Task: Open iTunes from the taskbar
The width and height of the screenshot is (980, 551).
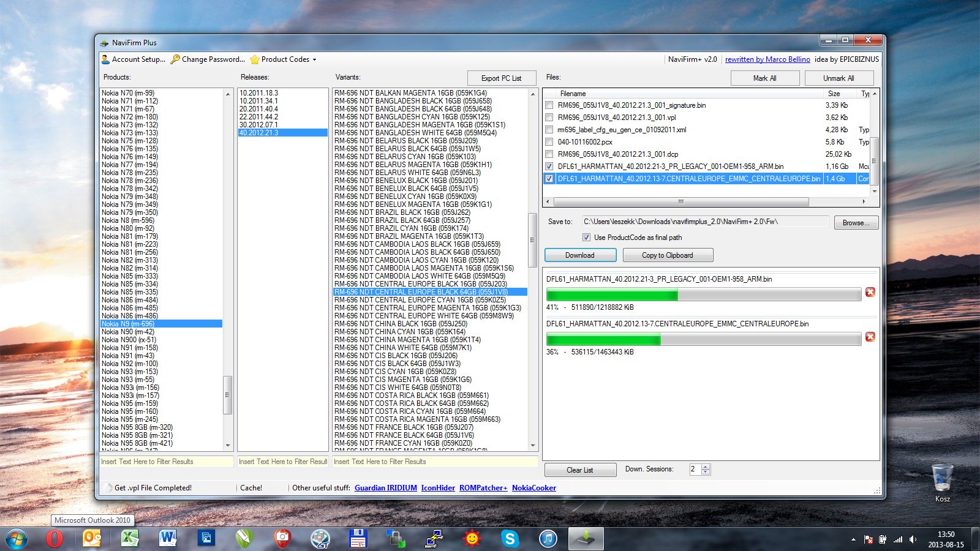Action: click(548, 539)
